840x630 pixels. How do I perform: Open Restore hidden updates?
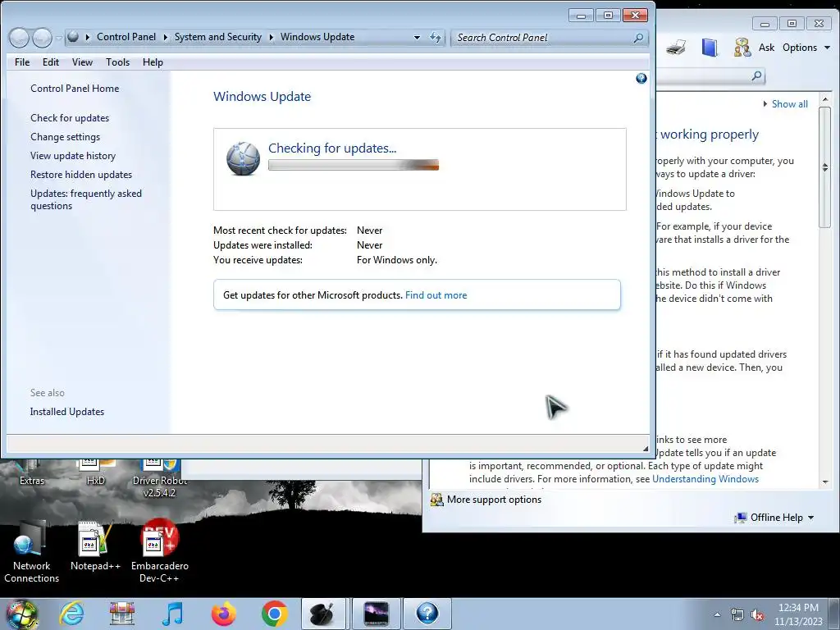tap(81, 175)
